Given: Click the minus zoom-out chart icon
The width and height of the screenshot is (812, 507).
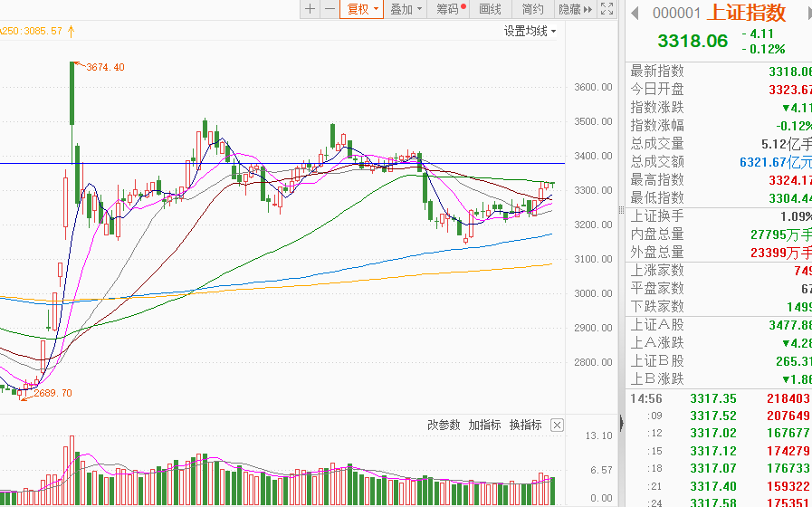Looking at the screenshot, I should coord(330,9).
